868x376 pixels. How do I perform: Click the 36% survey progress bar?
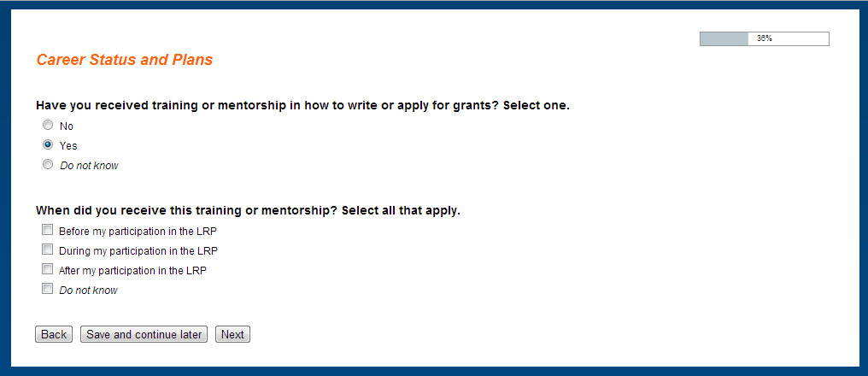[x=764, y=38]
